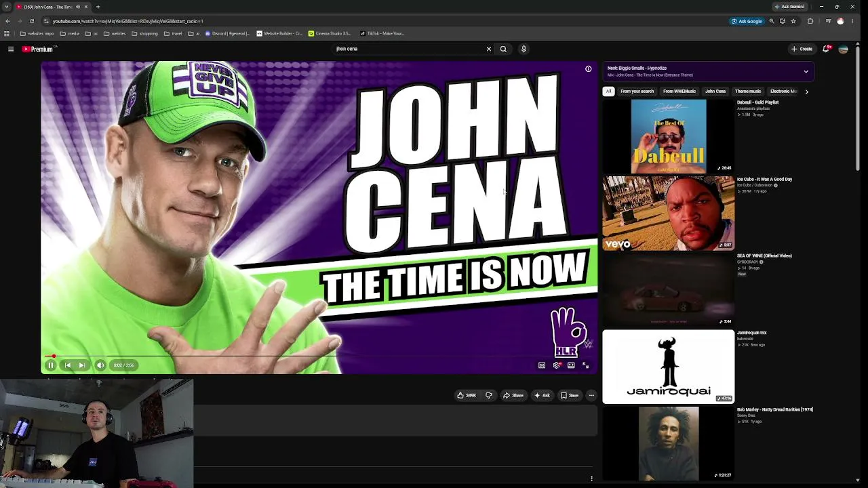This screenshot has height=488, width=868.
Task: Close the John Cena browser tab
Action: tap(86, 7)
